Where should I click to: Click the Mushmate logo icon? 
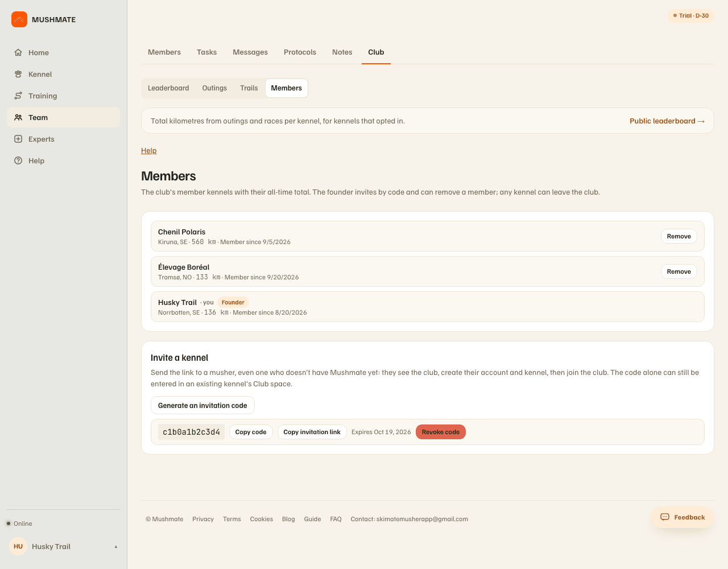[x=19, y=19]
